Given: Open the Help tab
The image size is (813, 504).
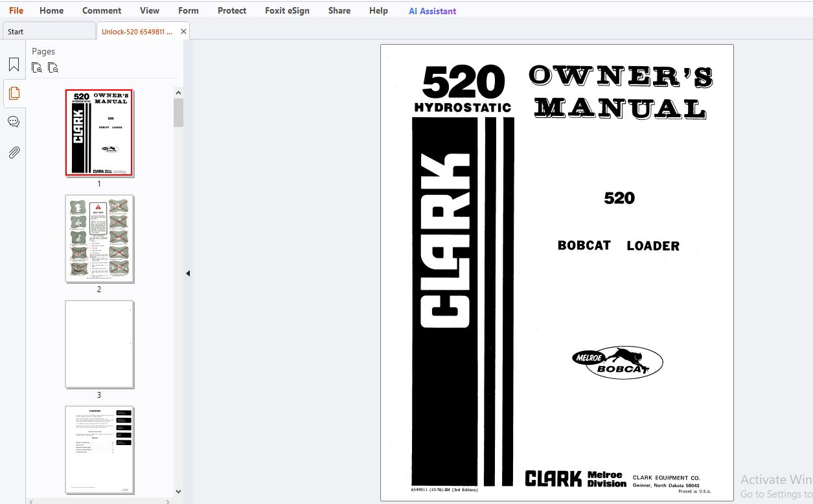Looking at the screenshot, I should coord(378,10).
